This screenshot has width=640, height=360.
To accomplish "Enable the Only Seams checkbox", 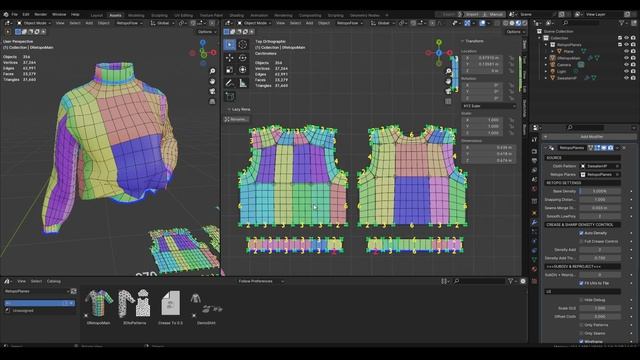I will coord(581,333).
